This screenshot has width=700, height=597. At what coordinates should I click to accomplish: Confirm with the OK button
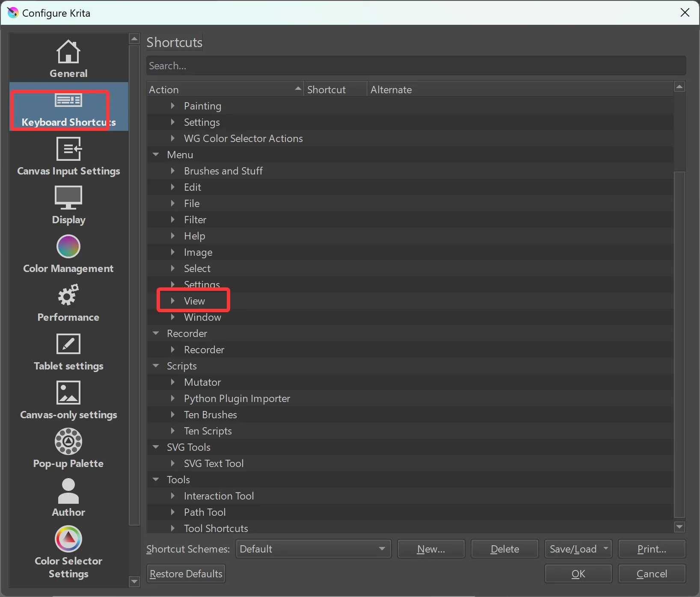578,573
